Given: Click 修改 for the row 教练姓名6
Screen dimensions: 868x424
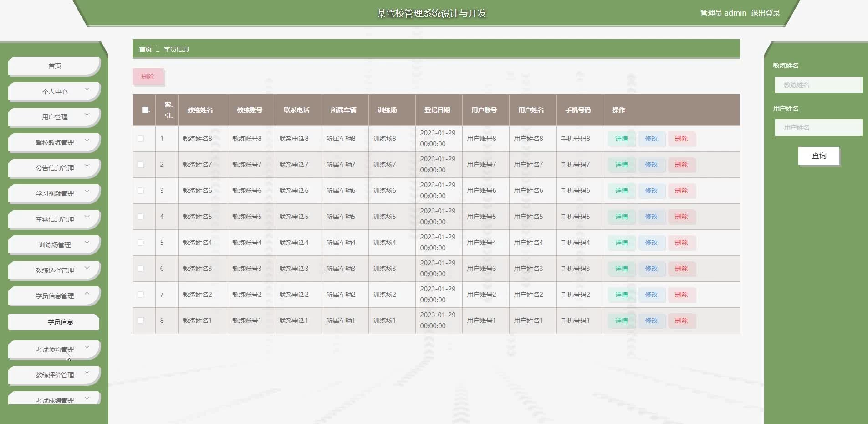Looking at the screenshot, I should tap(651, 191).
